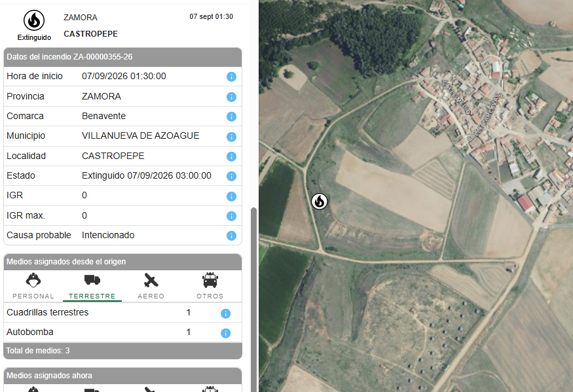Click the Intencionado cause value

click(108, 235)
